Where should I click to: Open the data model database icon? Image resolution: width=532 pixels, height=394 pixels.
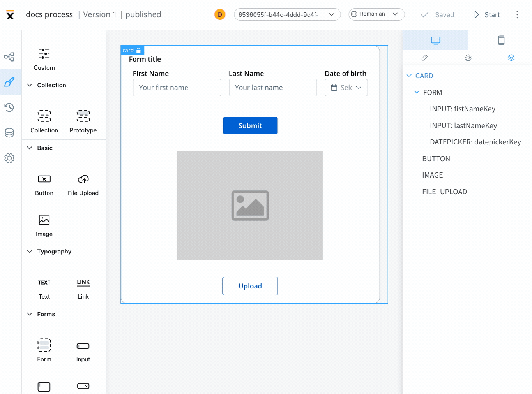tap(9, 133)
